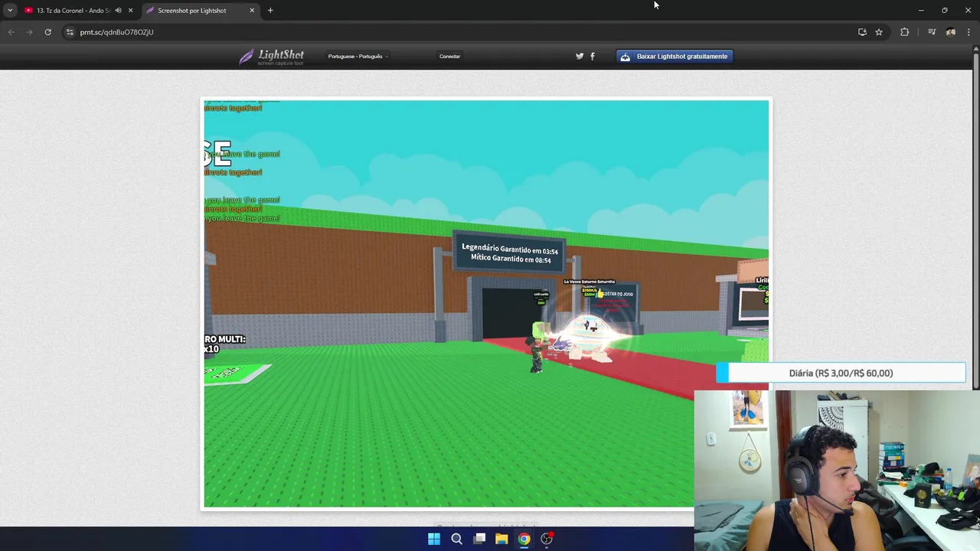Click the prnt.sc address bar URL
The image size is (980, 551).
click(116, 32)
